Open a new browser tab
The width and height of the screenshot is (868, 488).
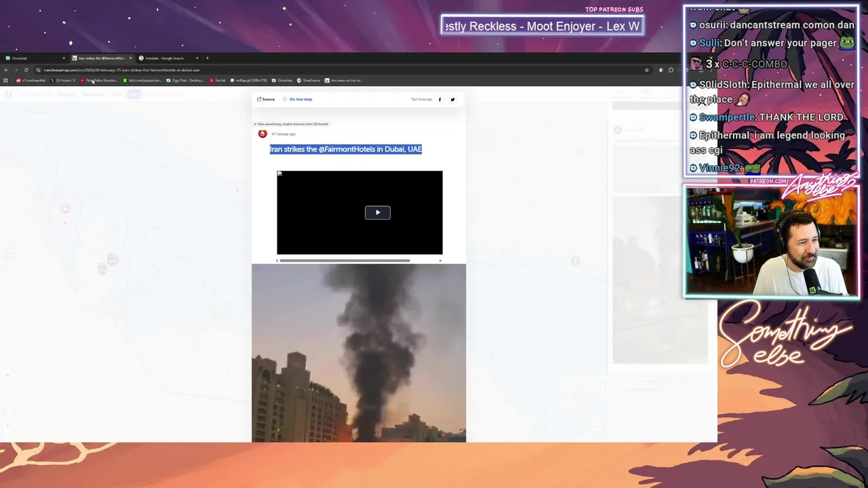tap(207, 58)
